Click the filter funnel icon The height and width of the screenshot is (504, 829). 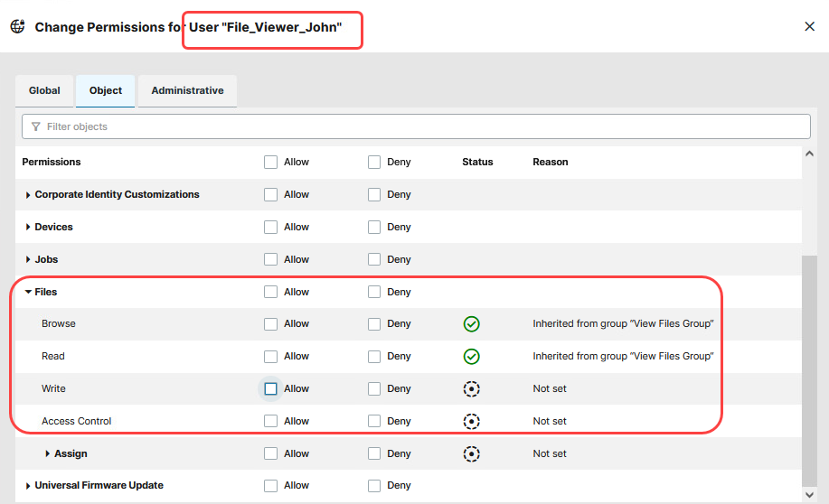[36, 127]
